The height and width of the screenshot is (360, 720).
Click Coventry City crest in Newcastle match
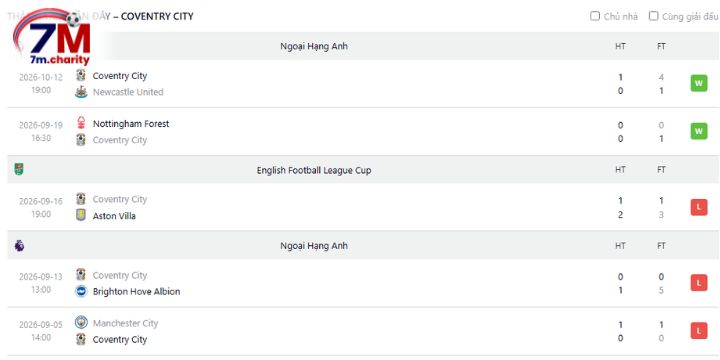click(81, 75)
